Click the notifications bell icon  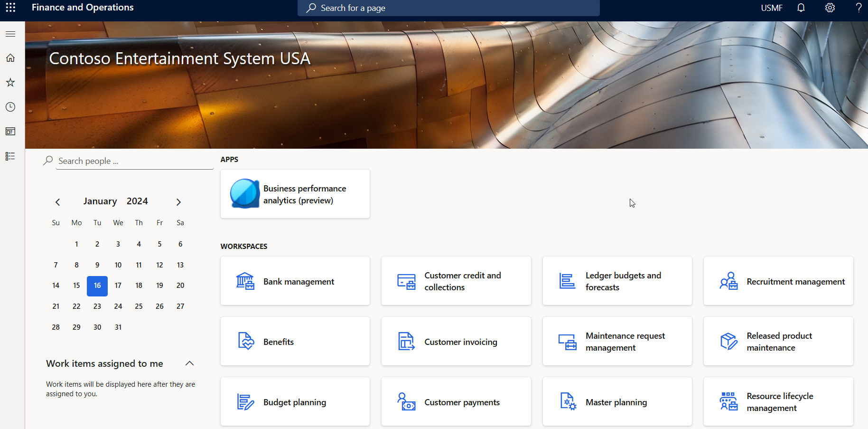(x=801, y=8)
